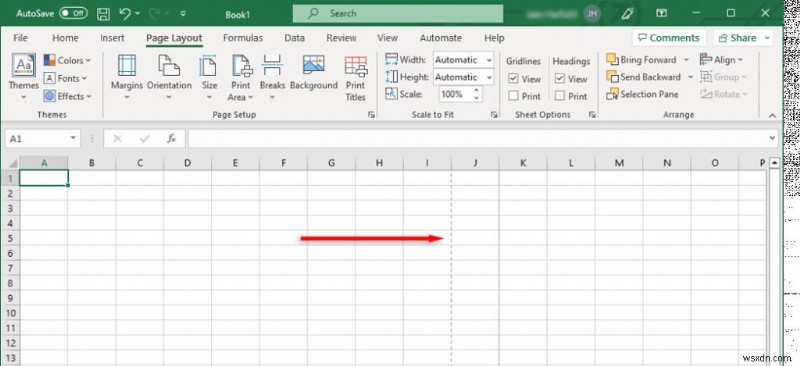Open the Margins options

pos(127,77)
